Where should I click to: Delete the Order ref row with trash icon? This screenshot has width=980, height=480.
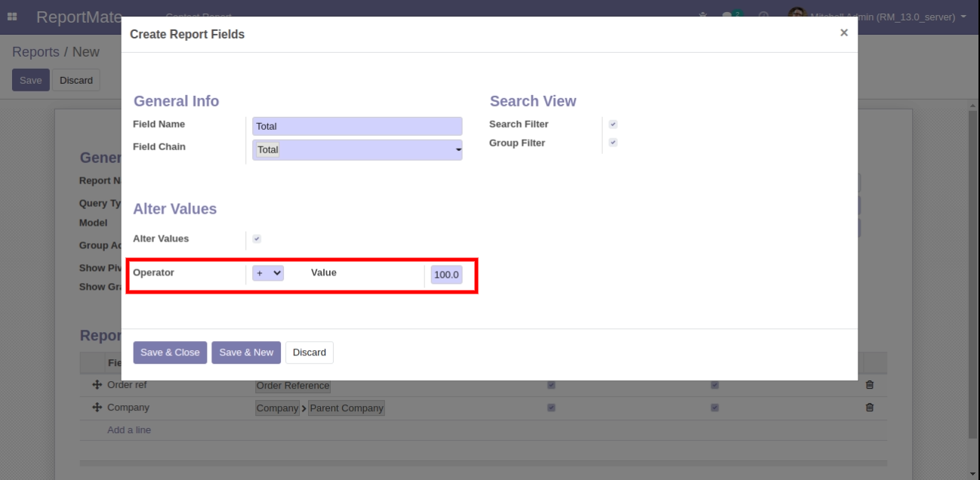(869, 385)
